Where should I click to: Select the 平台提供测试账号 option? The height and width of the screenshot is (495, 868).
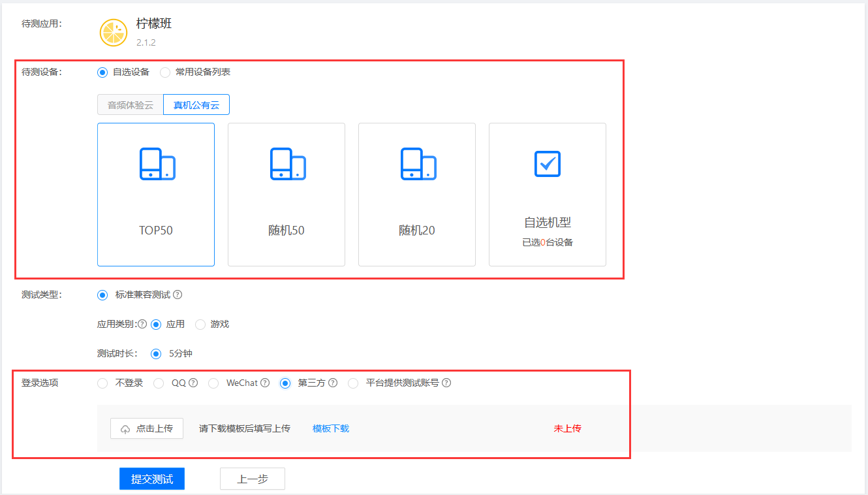(353, 383)
